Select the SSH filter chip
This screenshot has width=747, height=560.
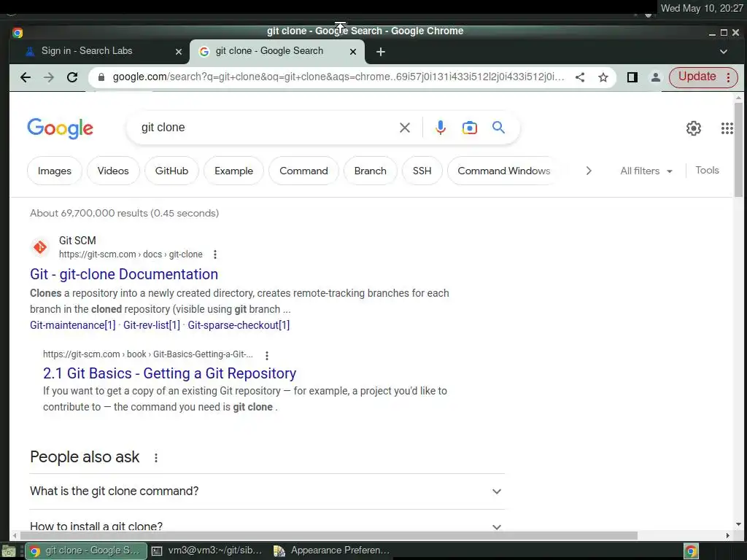click(x=422, y=171)
